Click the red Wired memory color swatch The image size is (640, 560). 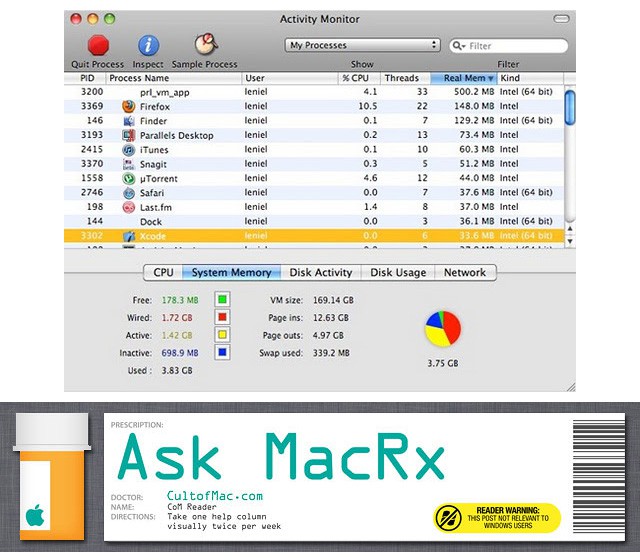[222, 316]
